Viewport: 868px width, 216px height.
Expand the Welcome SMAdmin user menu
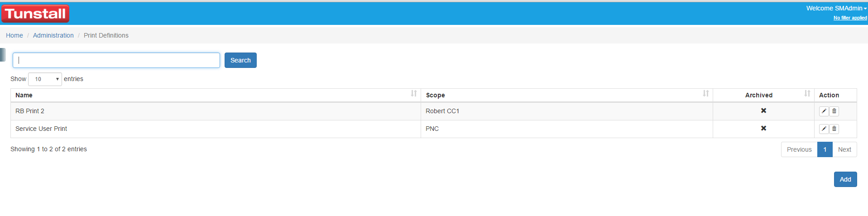pos(836,8)
